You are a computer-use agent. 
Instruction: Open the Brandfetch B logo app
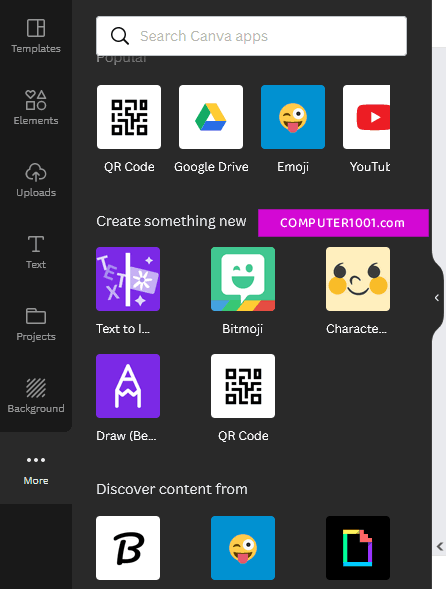click(128, 548)
